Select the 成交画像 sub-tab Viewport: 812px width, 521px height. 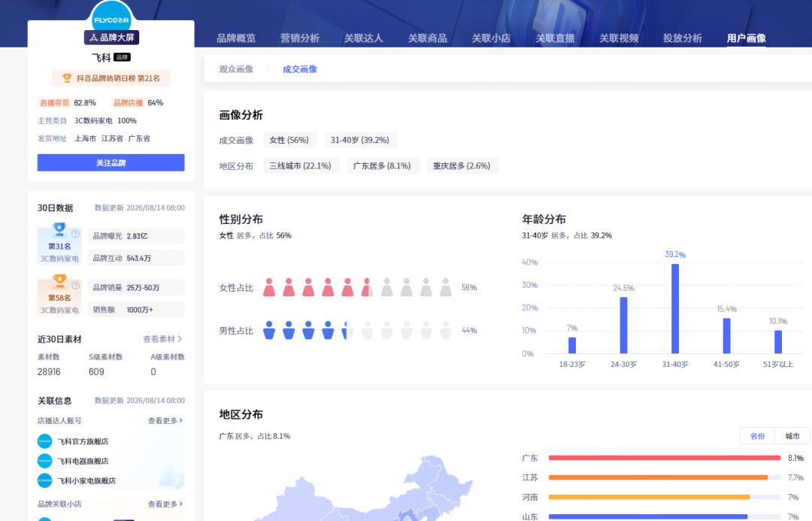click(300, 69)
